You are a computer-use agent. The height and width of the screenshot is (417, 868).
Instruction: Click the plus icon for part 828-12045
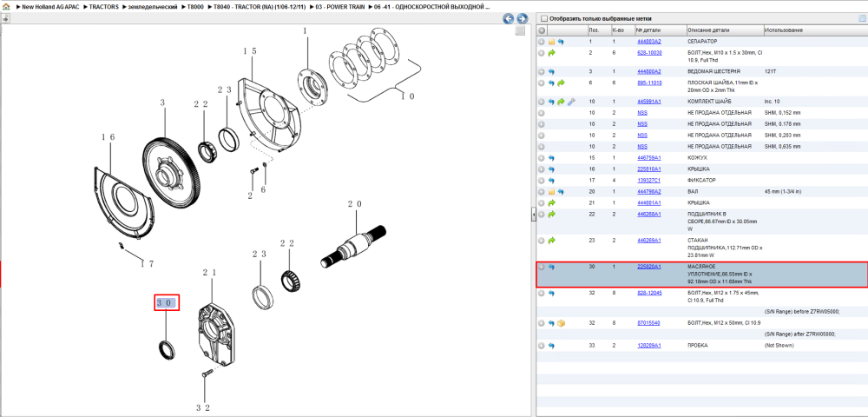pos(542,293)
